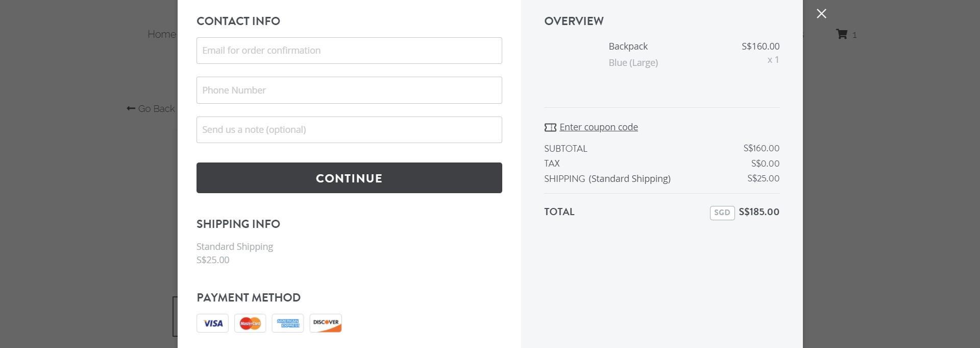Click the coupon ticket icon
The height and width of the screenshot is (348, 980).
pyautogui.click(x=550, y=127)
